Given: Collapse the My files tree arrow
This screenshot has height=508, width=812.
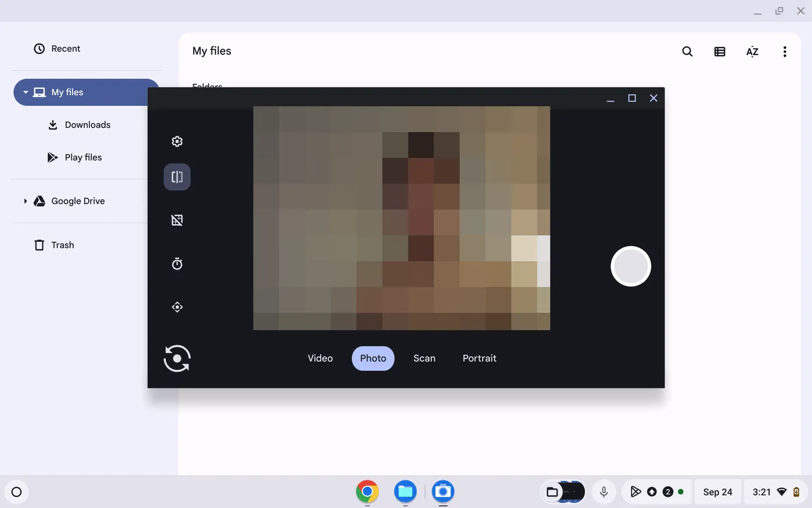Looking at the screenshot, I should [26, 92].
